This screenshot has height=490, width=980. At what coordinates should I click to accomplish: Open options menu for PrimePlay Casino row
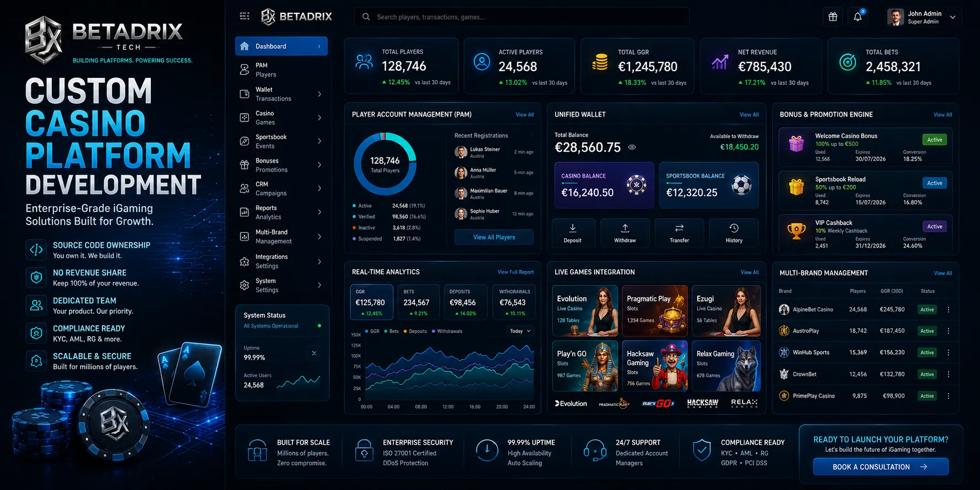[x=949, y=396]
